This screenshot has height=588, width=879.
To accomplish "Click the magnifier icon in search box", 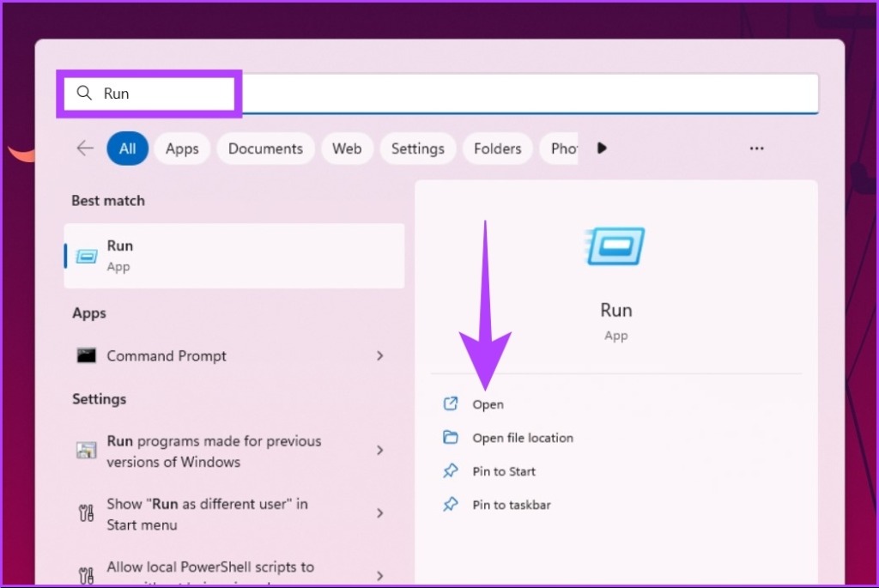I will 84,94.
